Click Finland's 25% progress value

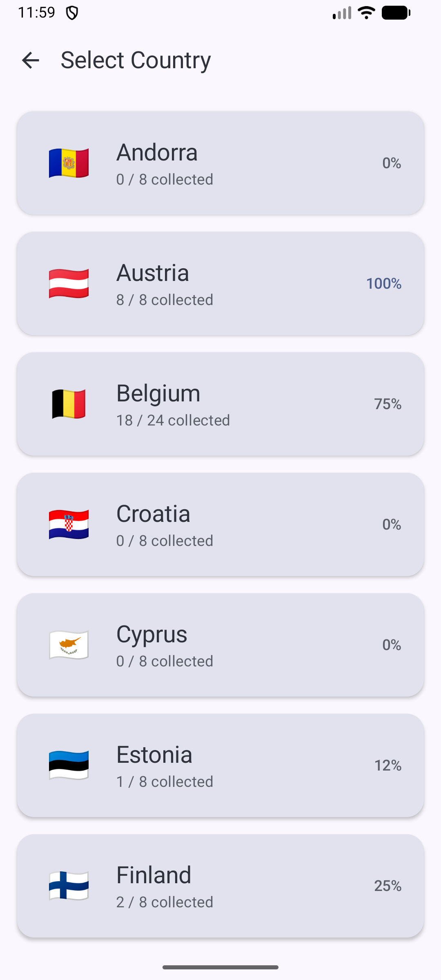coord(388,886)
